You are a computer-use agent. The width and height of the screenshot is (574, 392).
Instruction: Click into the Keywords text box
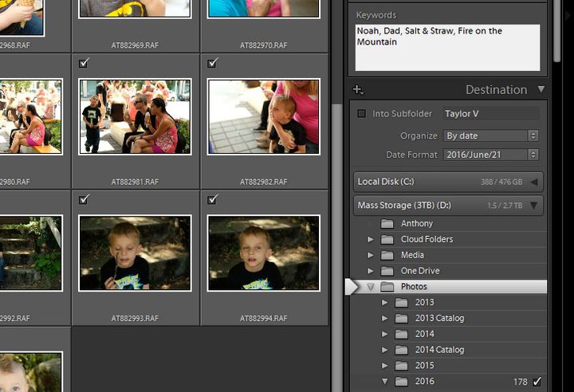(447, 48)
